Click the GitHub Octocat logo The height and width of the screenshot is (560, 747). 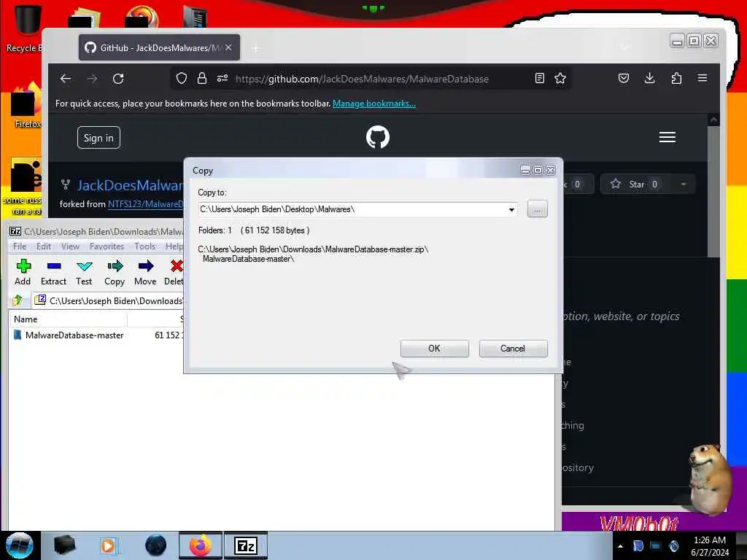click(378, 137)
